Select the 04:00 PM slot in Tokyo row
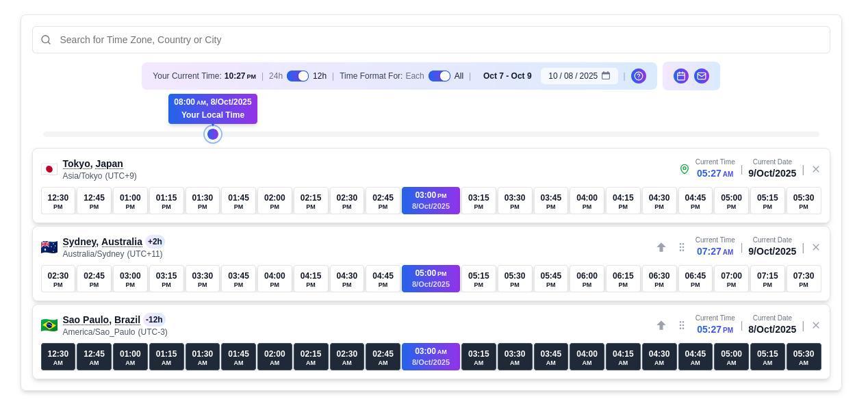The width and height of the screenshot is (868, 419). [x=587, y=201]
